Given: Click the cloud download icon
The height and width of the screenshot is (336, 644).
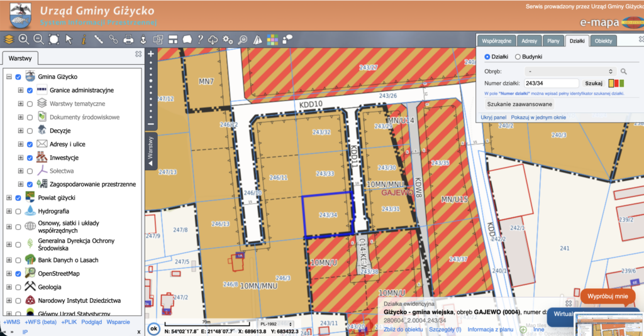Looking at the screenshot, I should tap(213, 40).
